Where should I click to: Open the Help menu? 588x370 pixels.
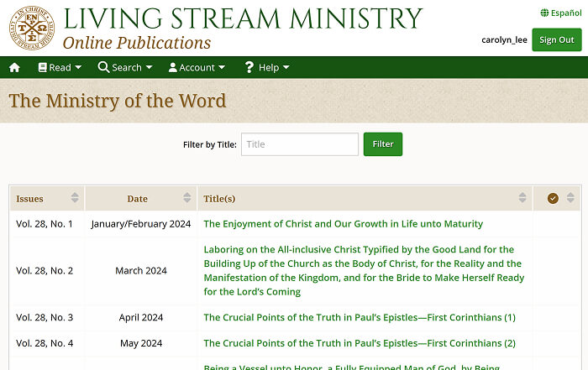tap(267, 67)
